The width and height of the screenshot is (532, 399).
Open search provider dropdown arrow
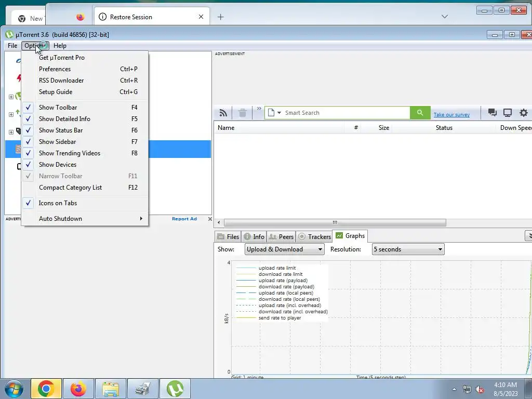279,113
